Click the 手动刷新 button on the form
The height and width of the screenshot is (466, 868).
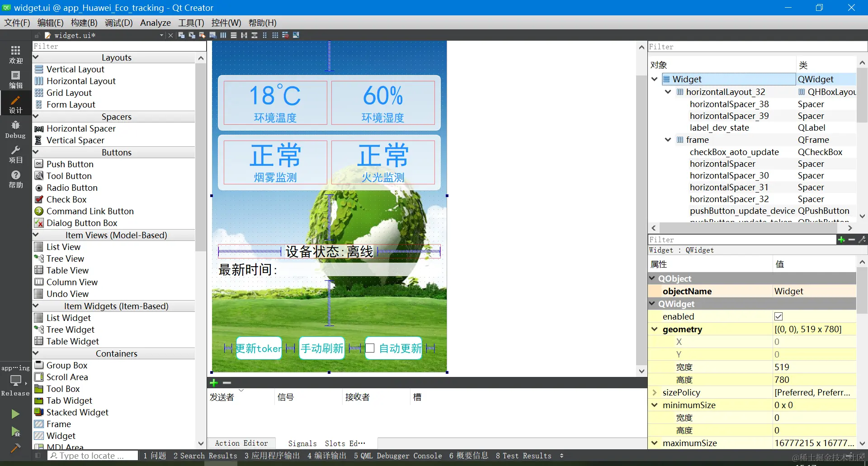[322, 348]
